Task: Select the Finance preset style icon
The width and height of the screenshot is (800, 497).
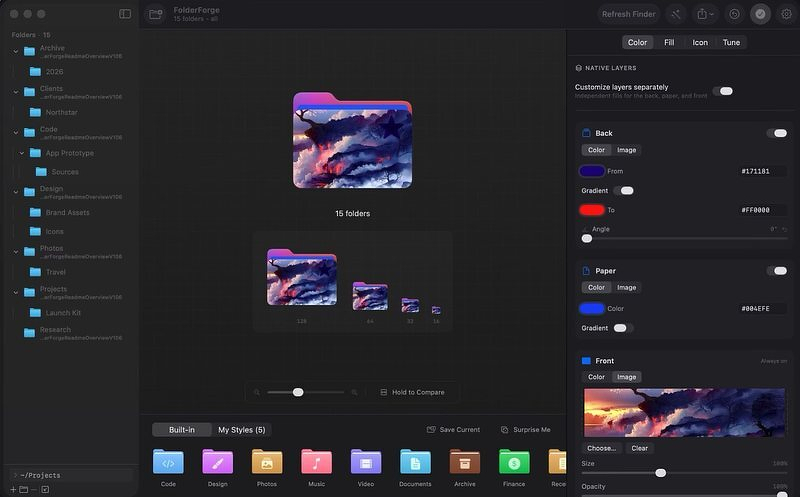Action: (x=514, y=462)
